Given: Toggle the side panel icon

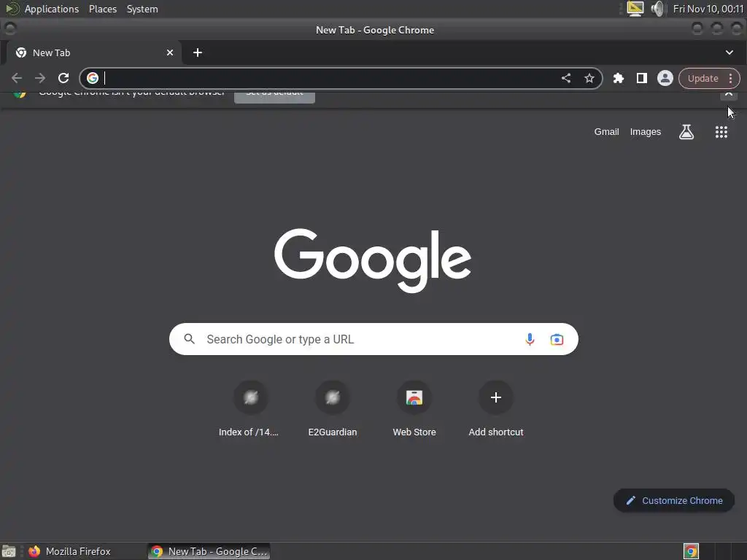Looking at the screenshot, I should coord(642,78).
